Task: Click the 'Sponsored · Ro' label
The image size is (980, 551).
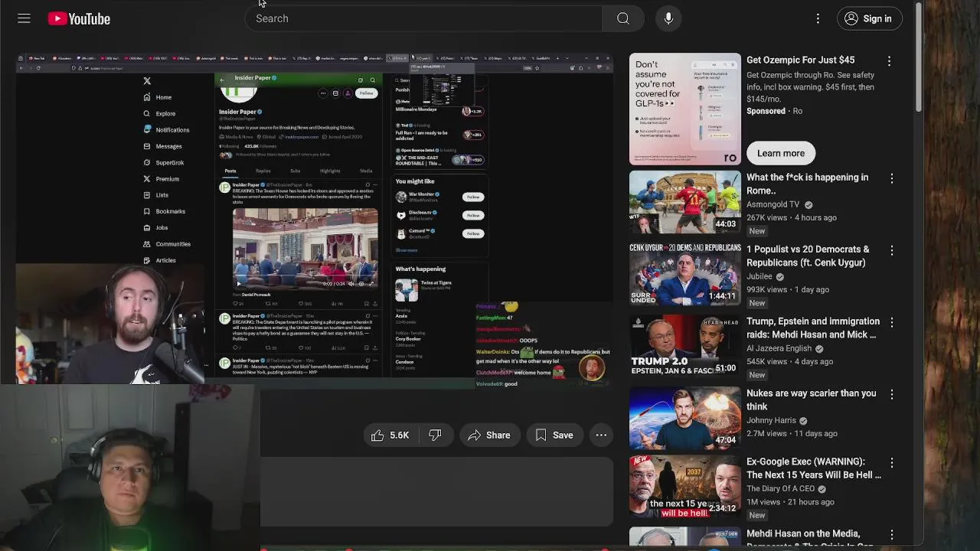Action: coord(774,111)
